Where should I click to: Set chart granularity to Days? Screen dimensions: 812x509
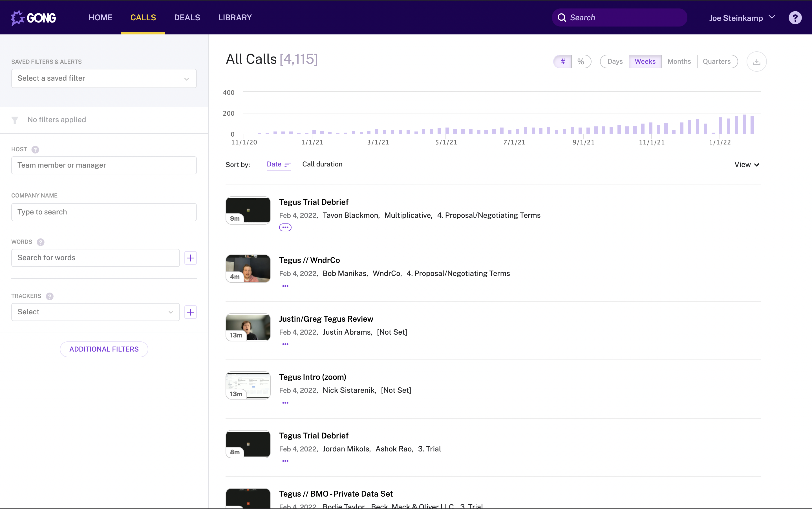click(615, 62)
